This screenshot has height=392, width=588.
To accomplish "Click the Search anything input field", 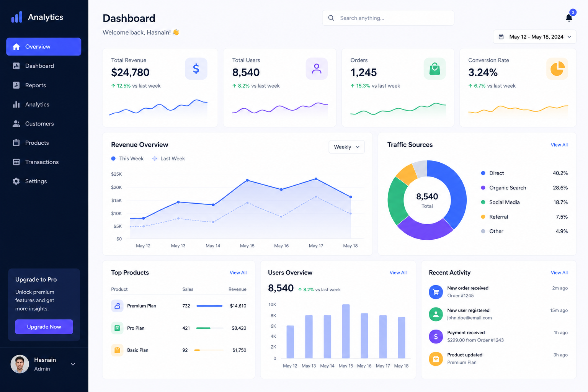I will tap(388, 18).
